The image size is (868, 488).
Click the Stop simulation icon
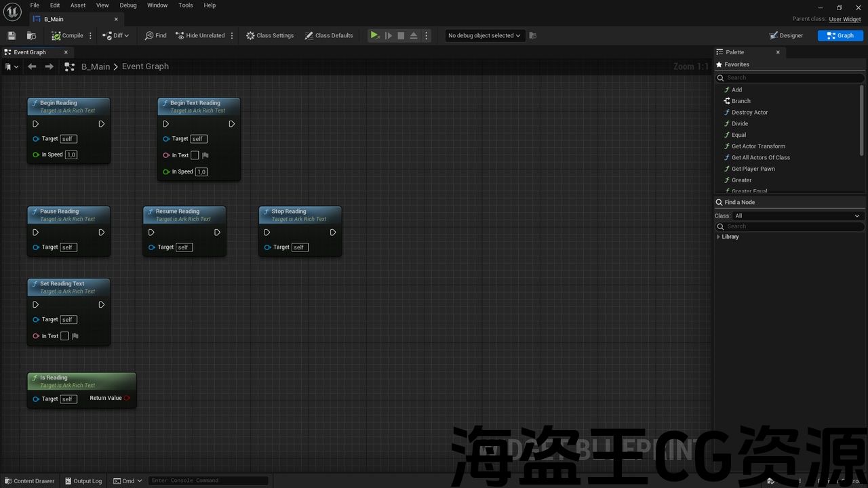point(401,35)
